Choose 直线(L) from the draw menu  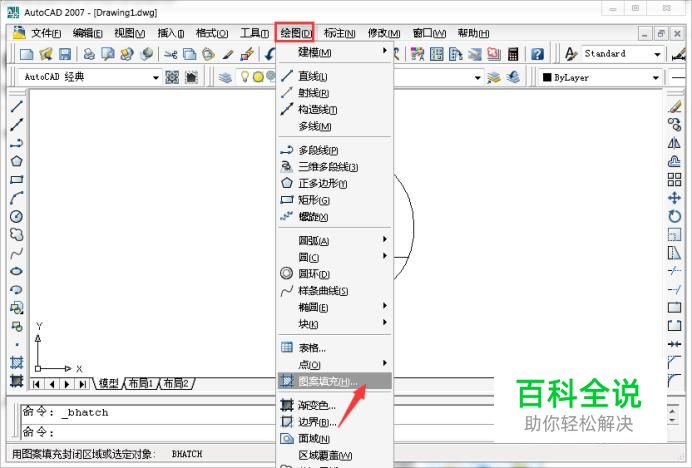pyautogui.click(x=335, y=76)
